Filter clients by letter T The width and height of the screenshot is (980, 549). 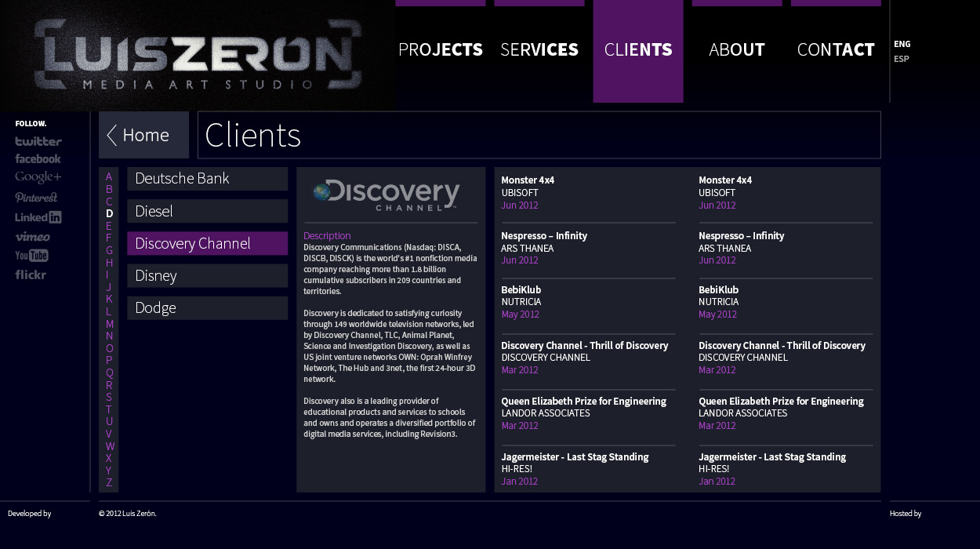pyautogui.click(x=109, y=409)
